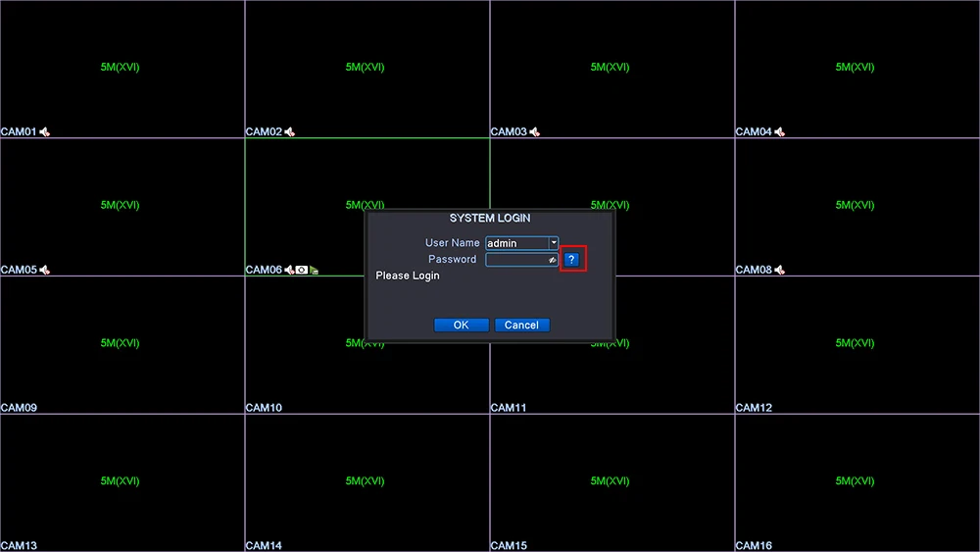The image size is (980, 552).
Task: Click the snapshot camera icon on CAM06
Action: point(302,270)
